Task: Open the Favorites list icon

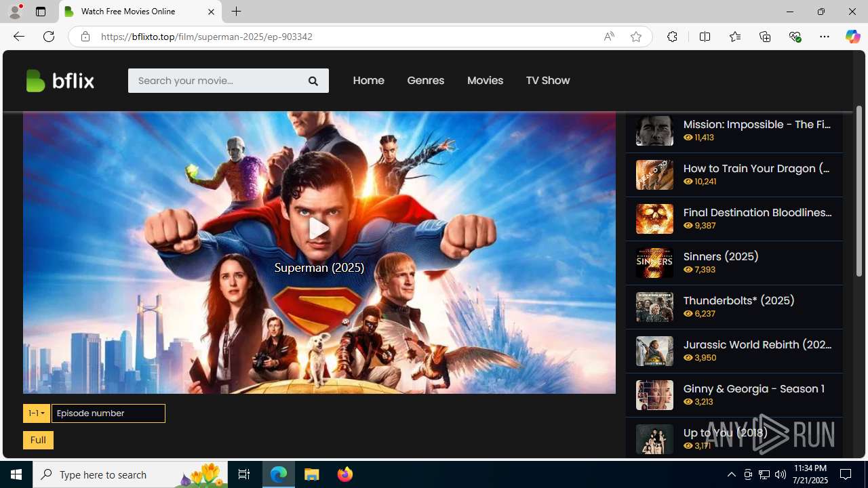Action: click(x=734, y=37)
